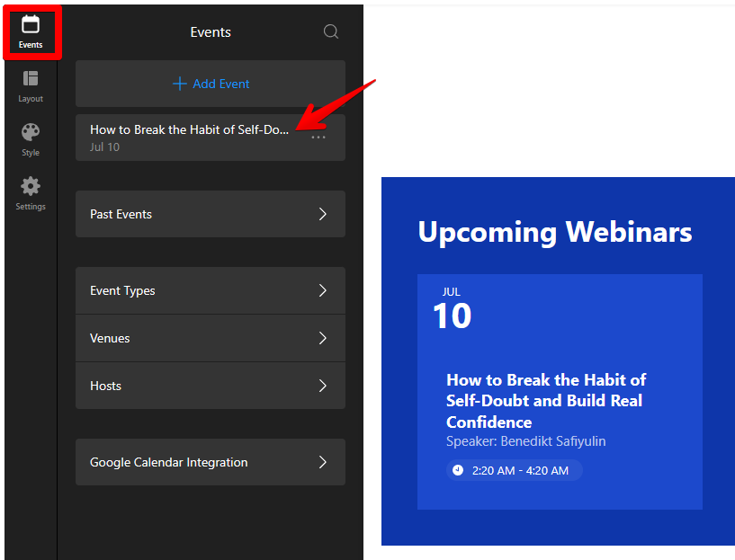Open the Event Types section

(211, 290)
